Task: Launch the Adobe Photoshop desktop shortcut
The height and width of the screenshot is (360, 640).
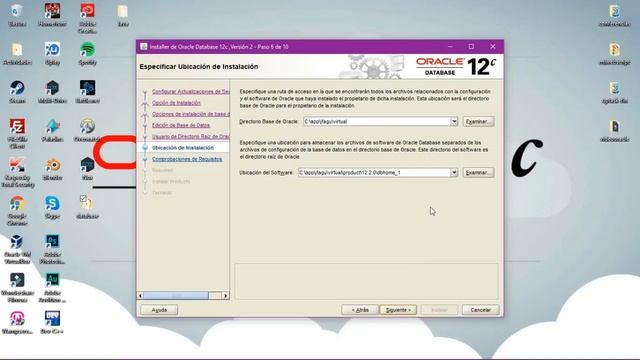Action: point(52,249)
